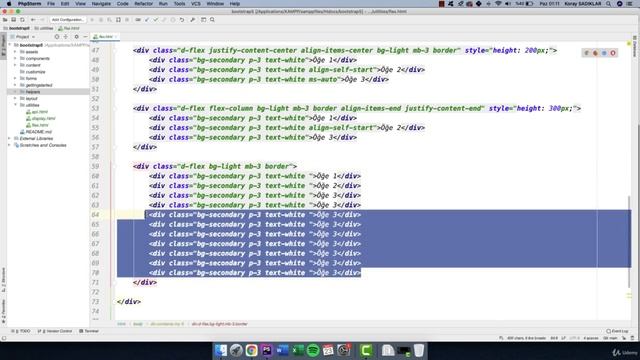Open Excel from the dock
Image resolution: width=640 pixels, height=360 pixels.
(297, 350)
